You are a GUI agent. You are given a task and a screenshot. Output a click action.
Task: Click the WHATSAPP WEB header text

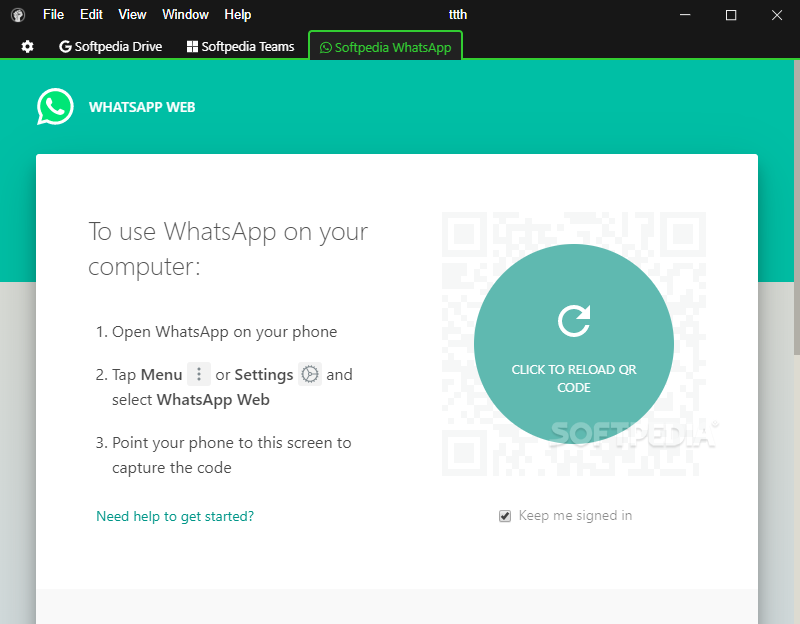142,107
